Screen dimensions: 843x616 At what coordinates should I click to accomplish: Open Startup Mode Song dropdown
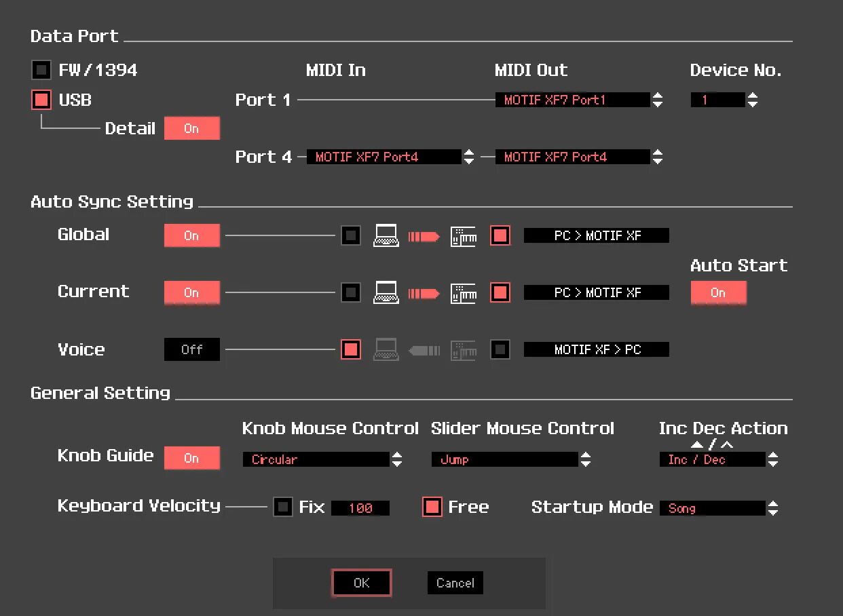[x=713, y=508]
